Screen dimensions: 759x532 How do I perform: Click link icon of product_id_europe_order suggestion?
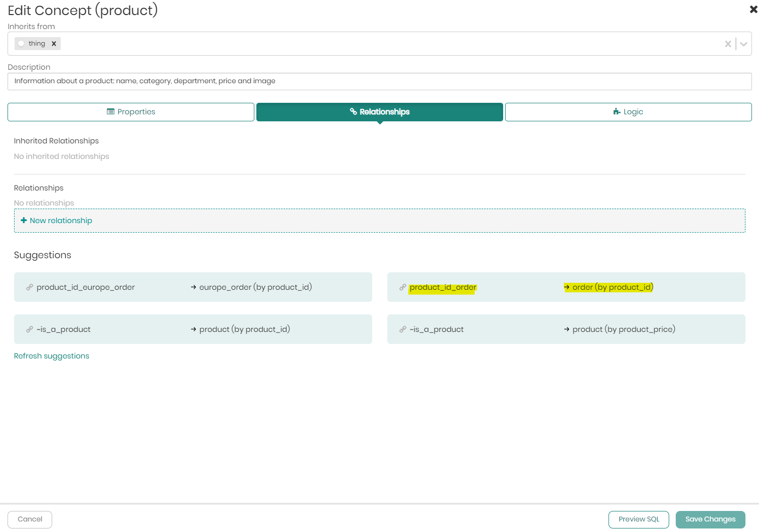pos(30,287)
